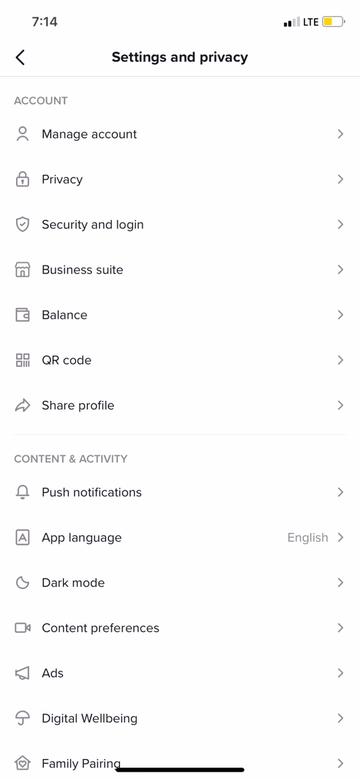Expand the chevron beside Balance

[x=340, y=315]
